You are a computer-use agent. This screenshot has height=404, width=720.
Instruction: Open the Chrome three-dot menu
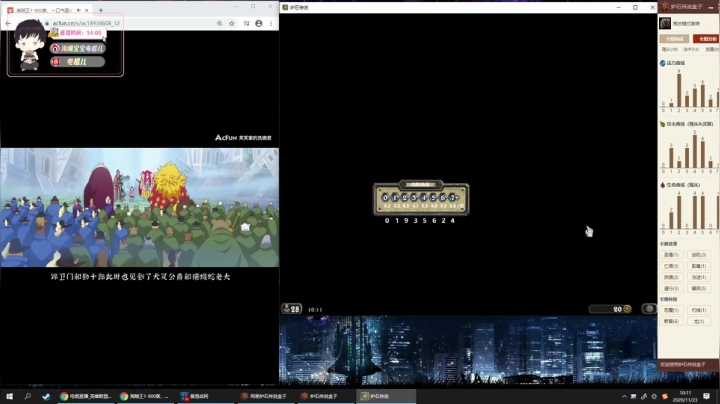(271, 23)
